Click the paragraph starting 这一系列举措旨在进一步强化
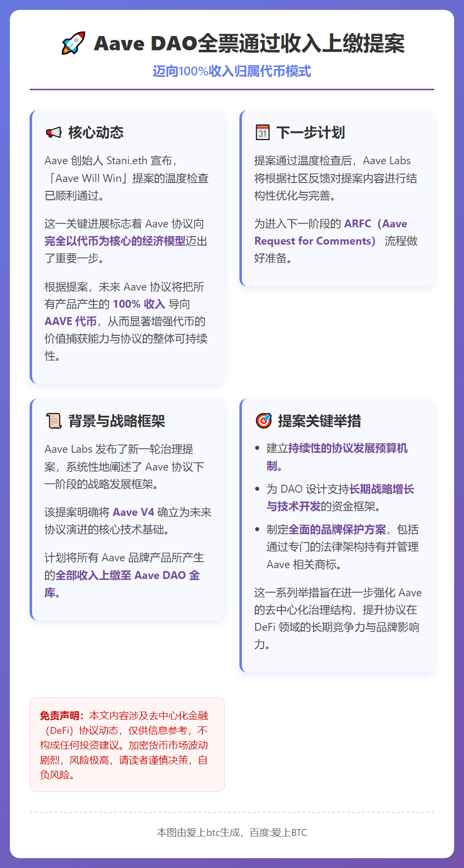The height and width of the screenshot is (868, 464). coord(338,618)
